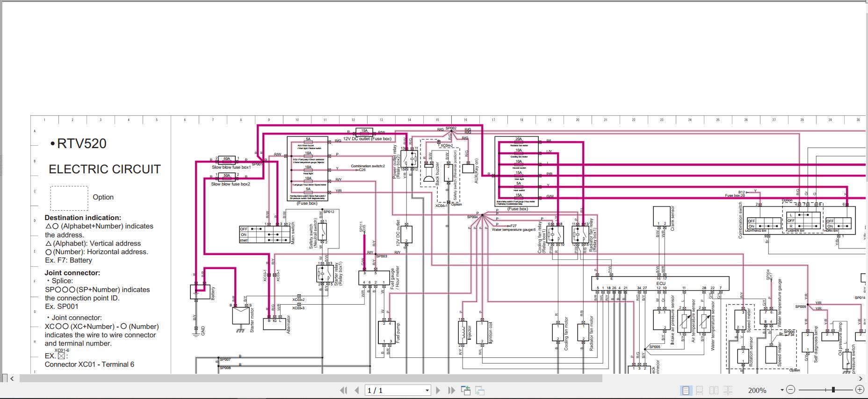
Task: Click the scroll right arrow
Action: pos(861,378)
